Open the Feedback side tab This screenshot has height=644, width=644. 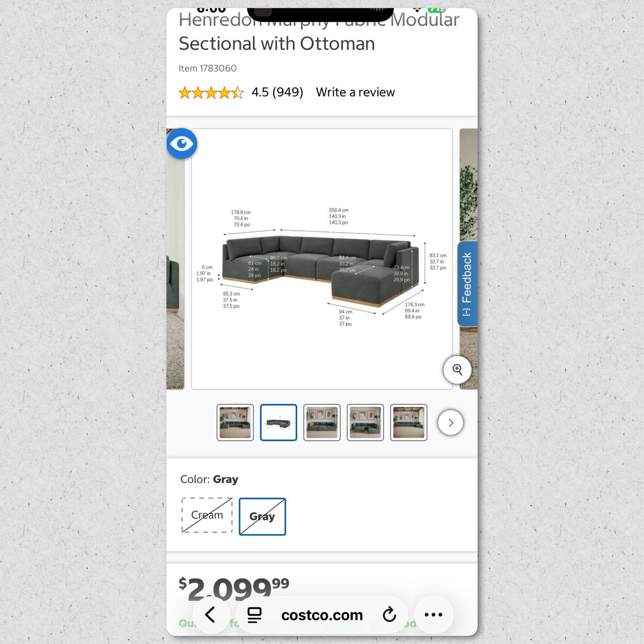pyautogui.click(x=467, y=284)
